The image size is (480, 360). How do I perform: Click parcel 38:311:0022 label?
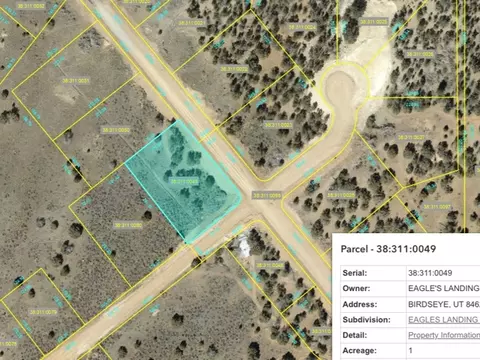click(x=234, y=69)
